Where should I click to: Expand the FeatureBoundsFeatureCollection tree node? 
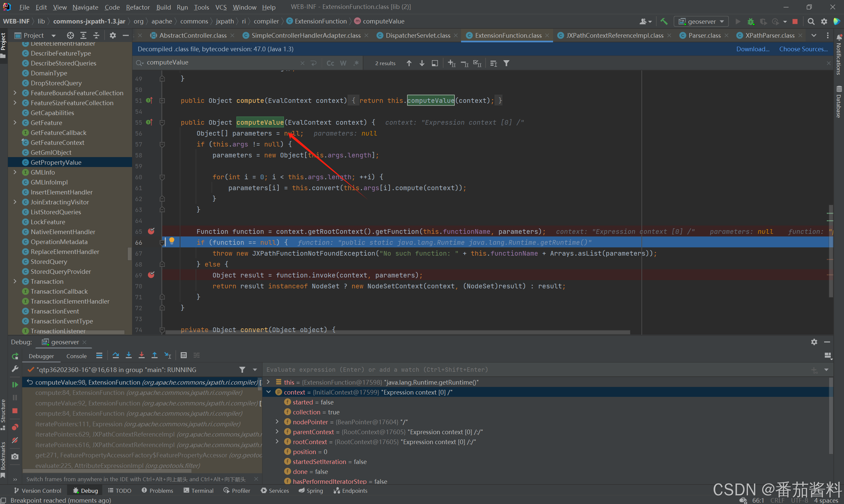15,93
